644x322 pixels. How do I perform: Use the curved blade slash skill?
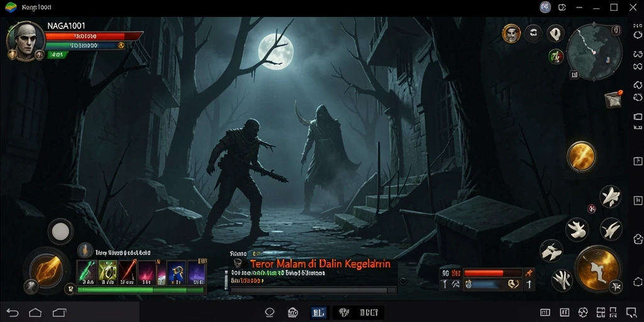[611, 229]
